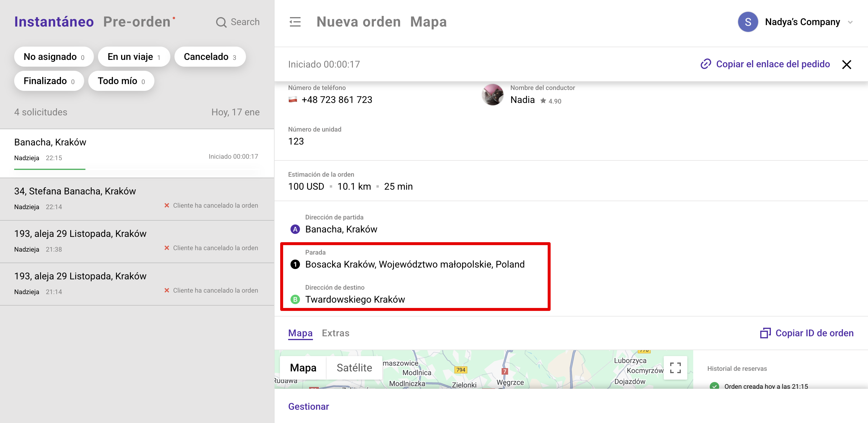Click the Copiar ID de orden icon
Image resolution: width=868 pixels, height=423 pixels.
pyautogui.click(x=765, y=333)
